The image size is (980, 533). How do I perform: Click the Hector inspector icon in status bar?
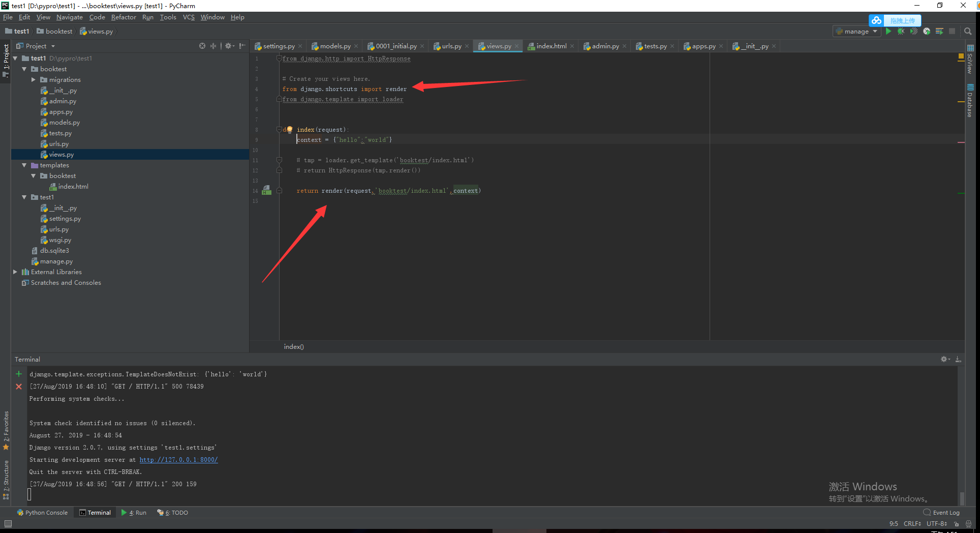point(969,523)
